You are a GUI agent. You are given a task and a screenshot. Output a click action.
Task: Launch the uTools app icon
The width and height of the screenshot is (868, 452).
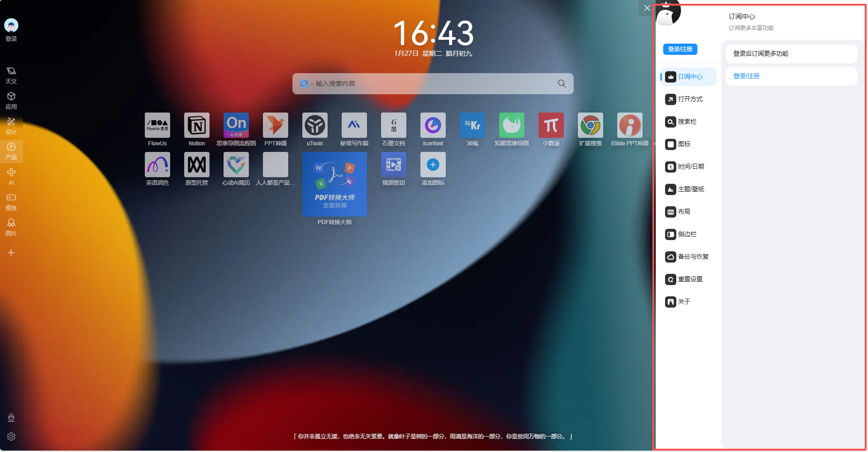tap(314, 125)
